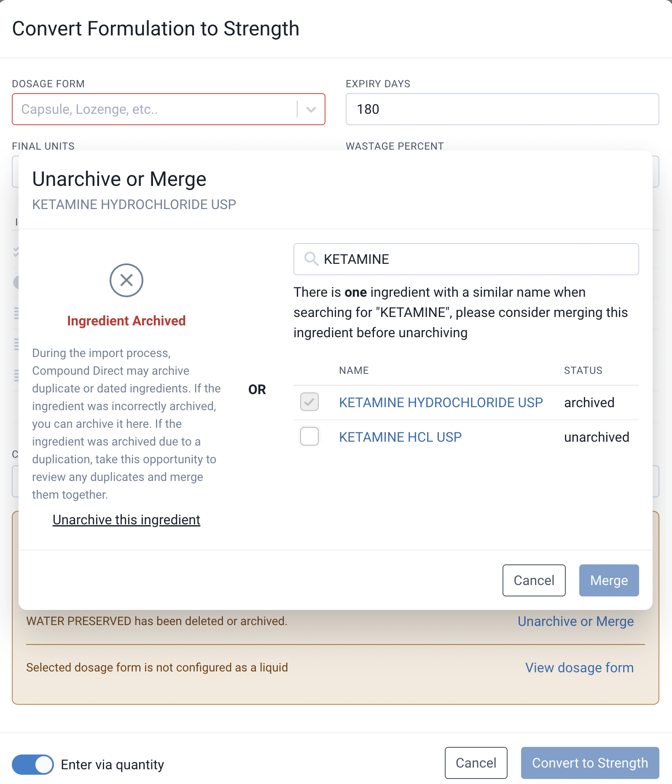The height and width of the screenshot is (784, 672).
Task: Open the KETAMINE HYDROCHLORIDE USP ingredient link
Action: [x=441, y=403]
